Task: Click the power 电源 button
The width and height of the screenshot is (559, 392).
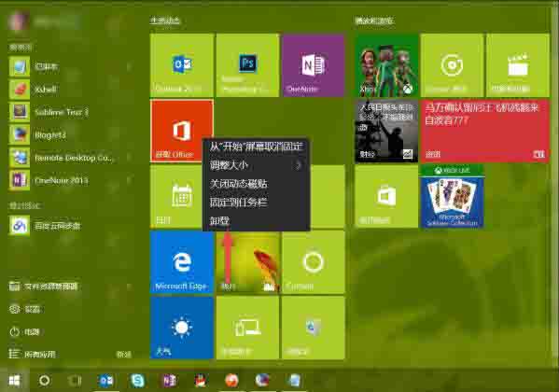Action: click(x=24, y=331)
